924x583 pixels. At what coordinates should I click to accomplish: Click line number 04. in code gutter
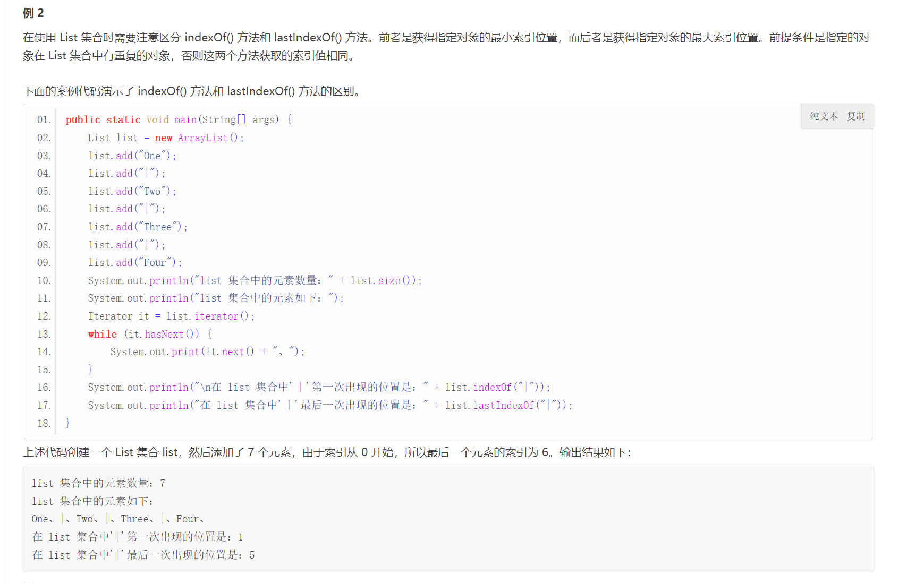(44, 174)
